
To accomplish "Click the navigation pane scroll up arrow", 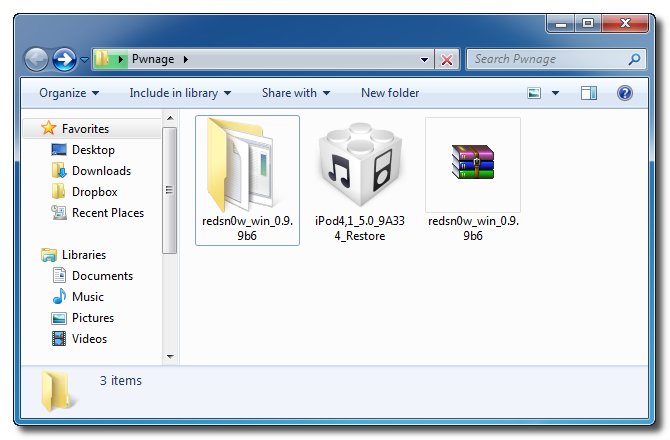I will point(170,118).
